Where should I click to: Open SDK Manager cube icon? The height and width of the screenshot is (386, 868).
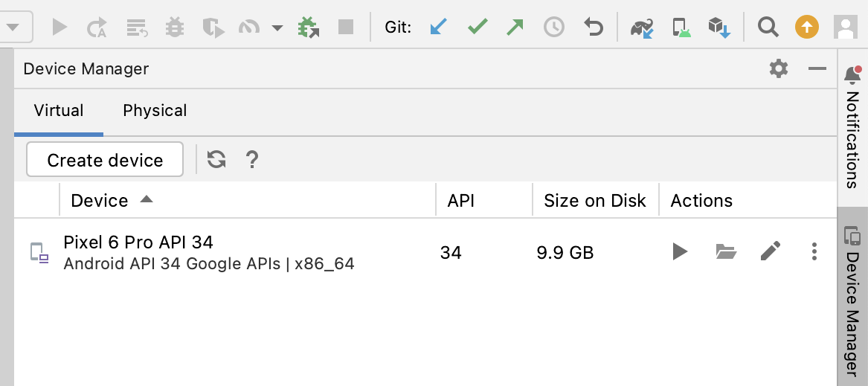(719, 28)
